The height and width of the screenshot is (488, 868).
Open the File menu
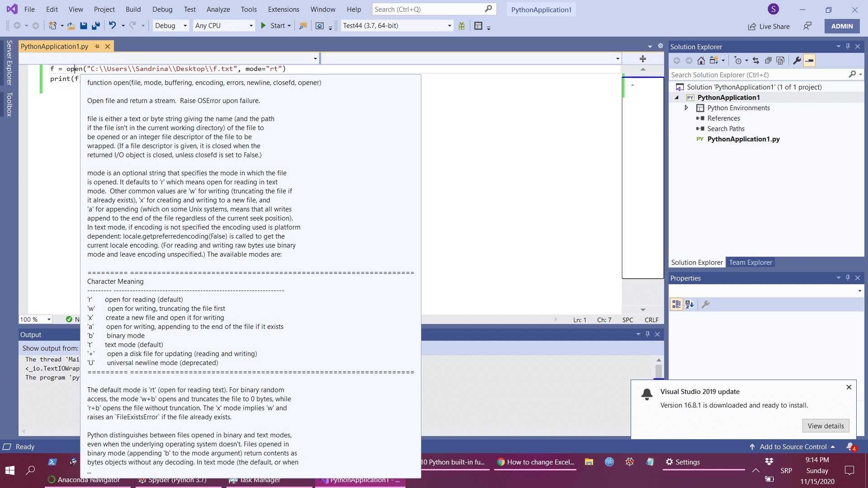29,9
